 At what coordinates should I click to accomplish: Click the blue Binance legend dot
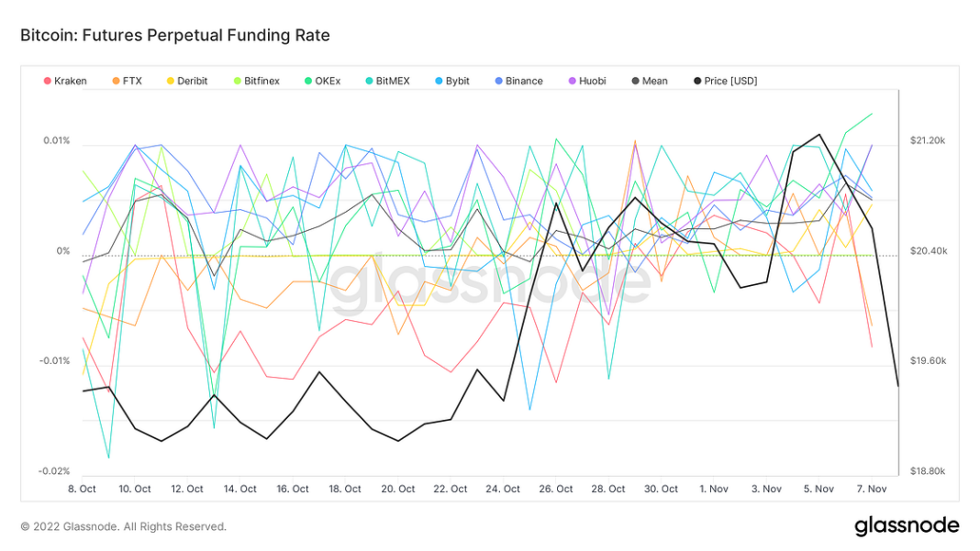pyautogui.click(x=498, y=81)
